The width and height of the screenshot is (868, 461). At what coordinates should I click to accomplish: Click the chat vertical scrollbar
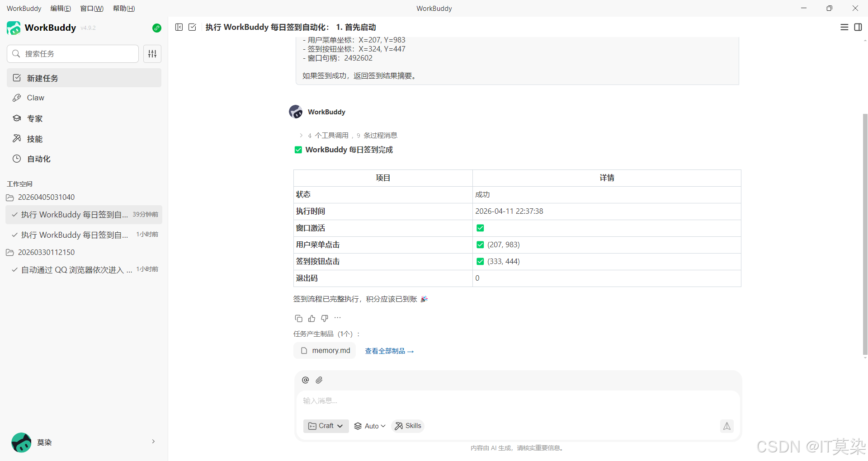865,234
